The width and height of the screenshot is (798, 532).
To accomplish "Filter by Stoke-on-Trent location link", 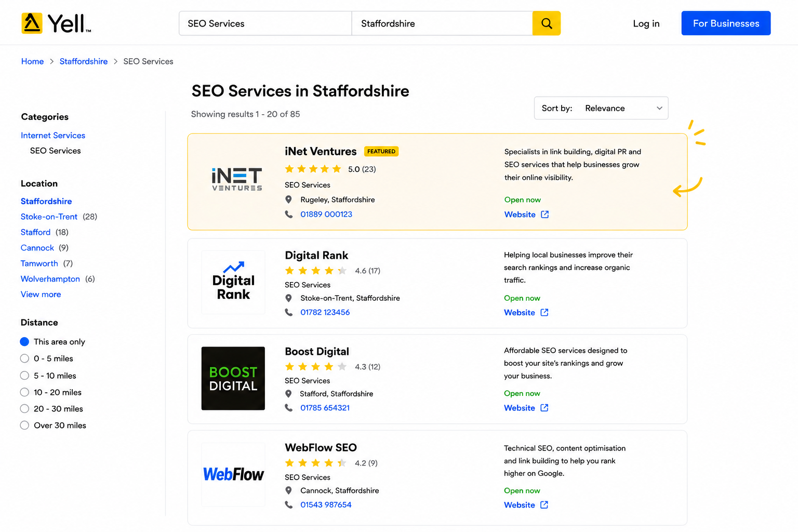I will coord(49,217).
